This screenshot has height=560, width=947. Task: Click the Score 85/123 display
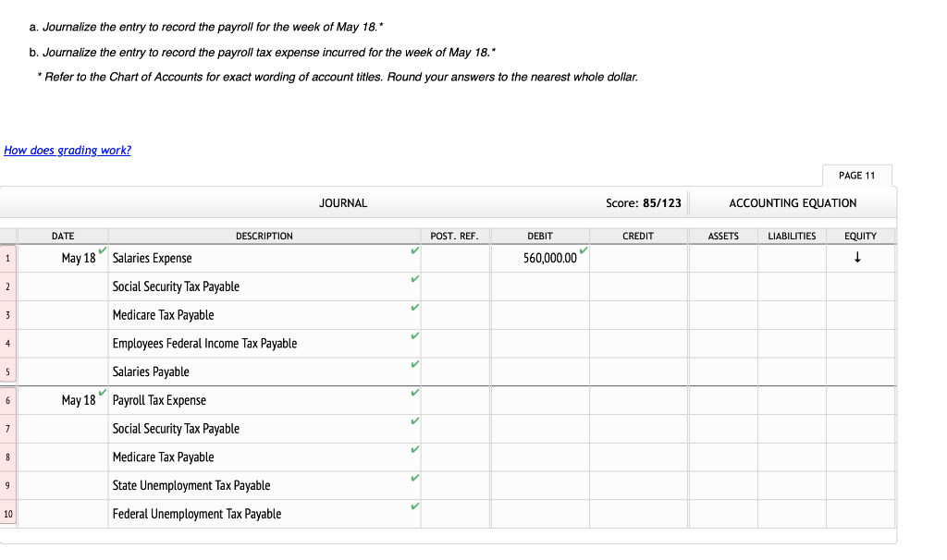tap(642, 202)
